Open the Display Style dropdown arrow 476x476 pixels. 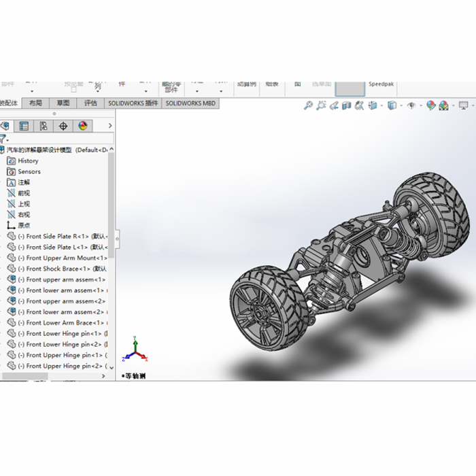401,106
